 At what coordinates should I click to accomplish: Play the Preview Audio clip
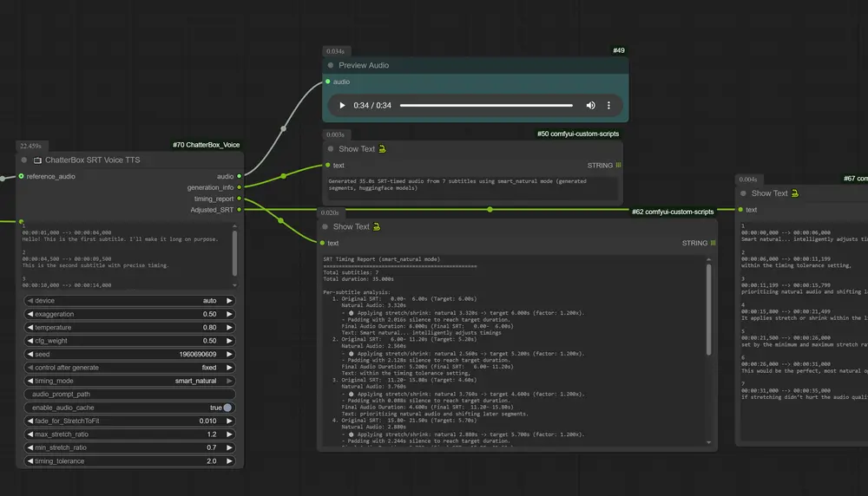[x=342, y=106]
